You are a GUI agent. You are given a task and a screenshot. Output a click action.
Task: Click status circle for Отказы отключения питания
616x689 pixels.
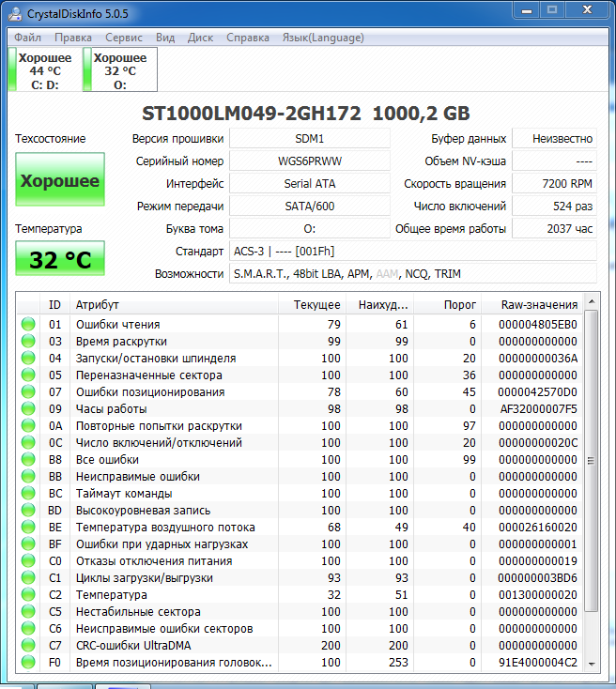(28, 560)
